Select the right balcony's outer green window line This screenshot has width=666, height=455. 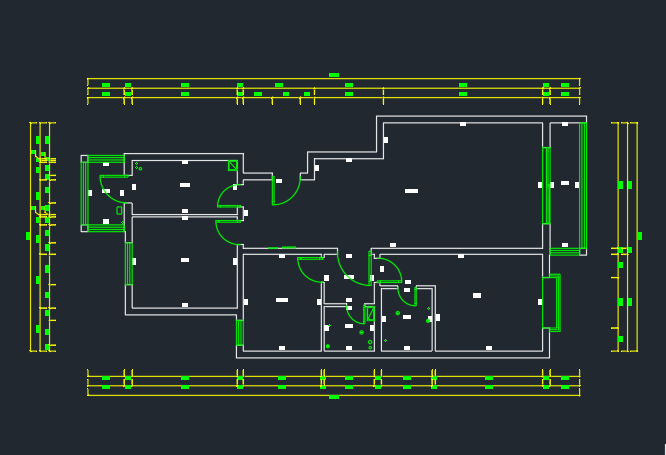584,185
